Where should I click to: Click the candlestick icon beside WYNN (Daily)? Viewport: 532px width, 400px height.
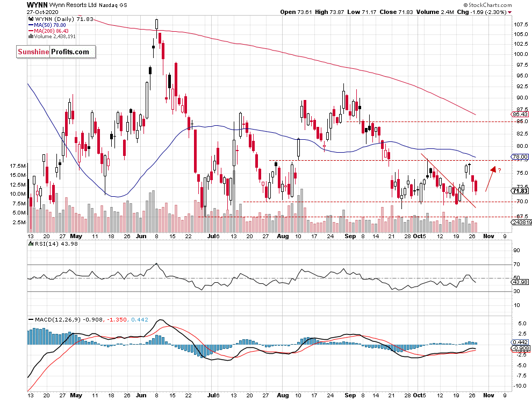click(31, 19)
